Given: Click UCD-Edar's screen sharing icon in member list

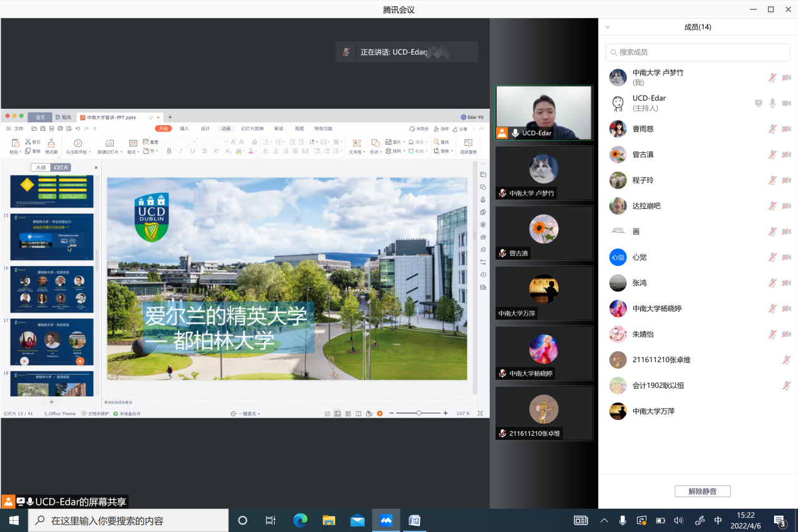Looking at the screenshot, I should coord(758,103).
